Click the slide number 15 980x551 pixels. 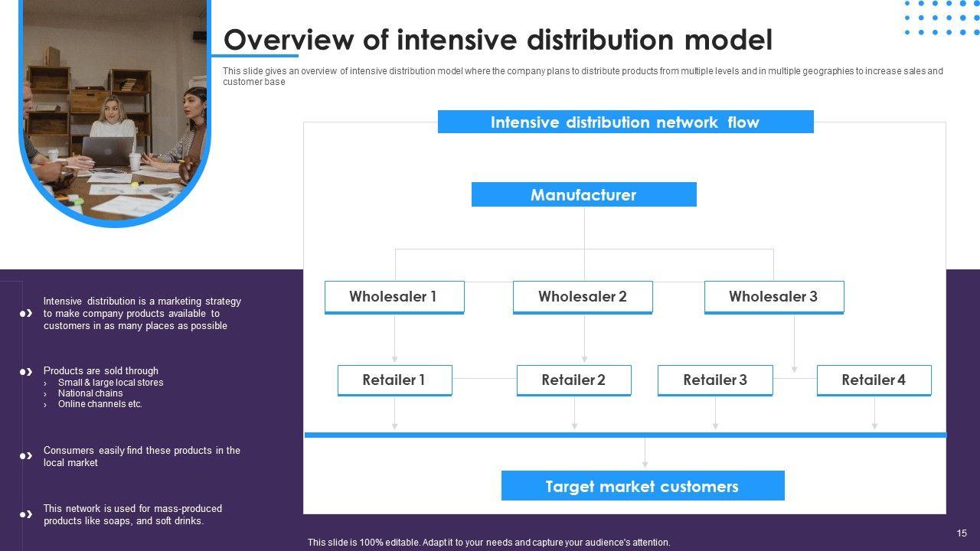tap(962, 533)
